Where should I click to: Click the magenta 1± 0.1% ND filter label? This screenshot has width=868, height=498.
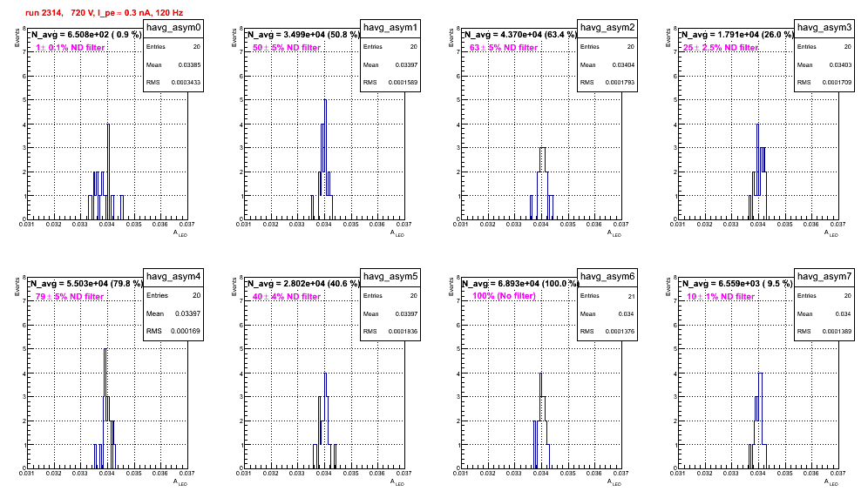tap(71, 48)
